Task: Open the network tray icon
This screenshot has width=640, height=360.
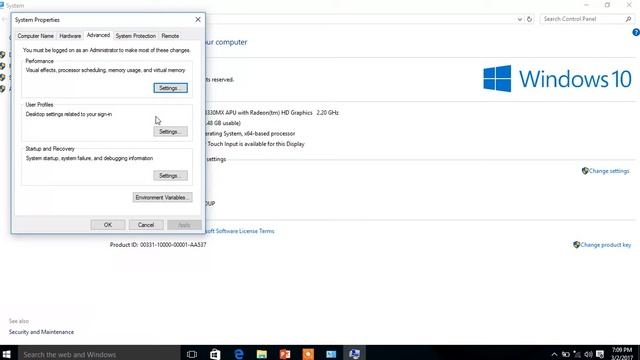Action: pos(577,354)
